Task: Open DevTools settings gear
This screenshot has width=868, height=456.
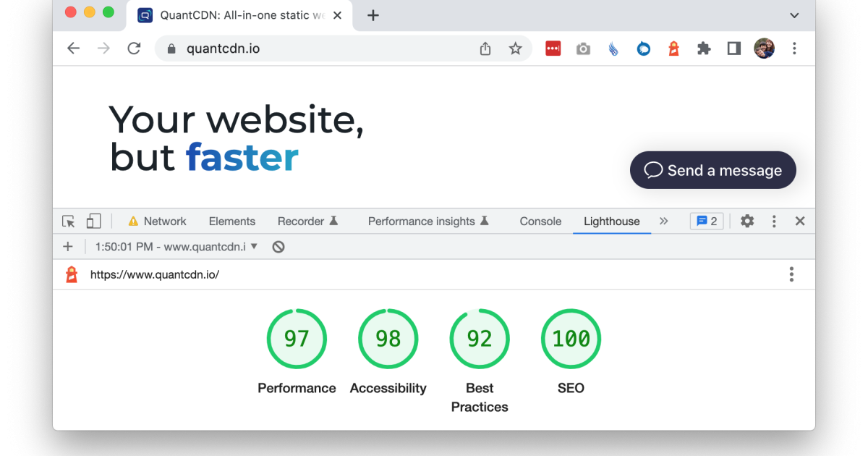Action: pos(747,221)
